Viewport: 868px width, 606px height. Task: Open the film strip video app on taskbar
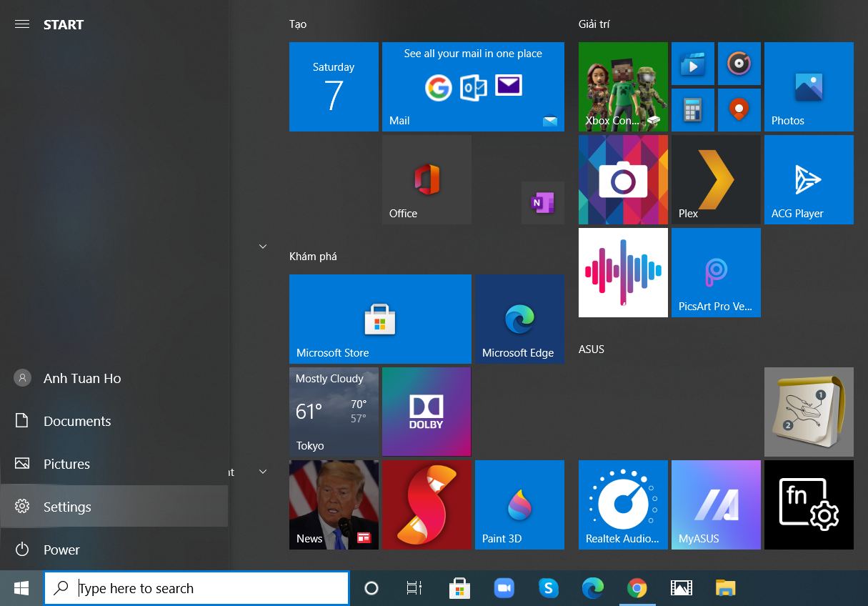click(682, 588)
